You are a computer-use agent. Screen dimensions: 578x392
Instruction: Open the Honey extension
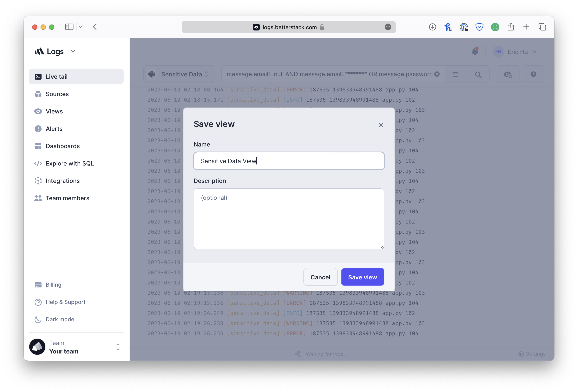point(448,27)
